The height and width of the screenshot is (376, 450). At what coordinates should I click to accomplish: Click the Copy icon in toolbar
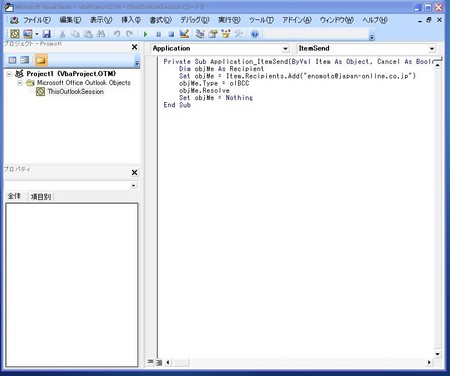(75, 34)
